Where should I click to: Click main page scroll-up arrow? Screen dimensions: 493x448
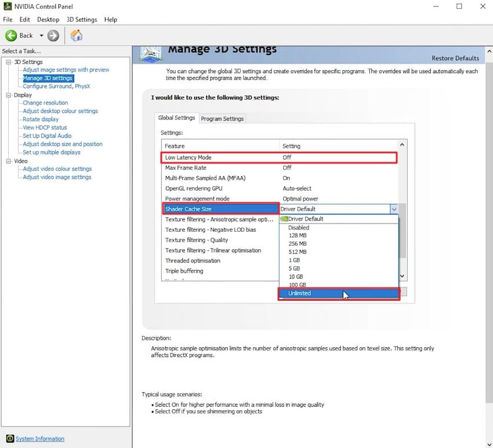click(x=489, y=51)
